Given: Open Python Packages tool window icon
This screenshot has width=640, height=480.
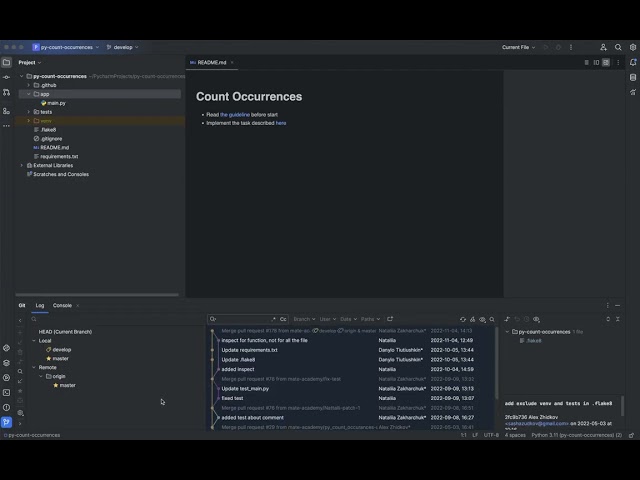Looking at the screenshot, I should click(7, 363).
